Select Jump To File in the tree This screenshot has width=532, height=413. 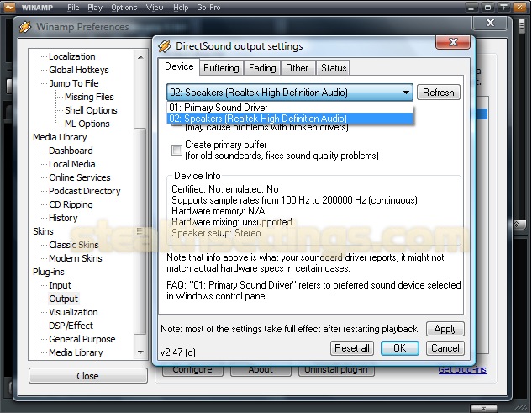[x=74, y=83]
